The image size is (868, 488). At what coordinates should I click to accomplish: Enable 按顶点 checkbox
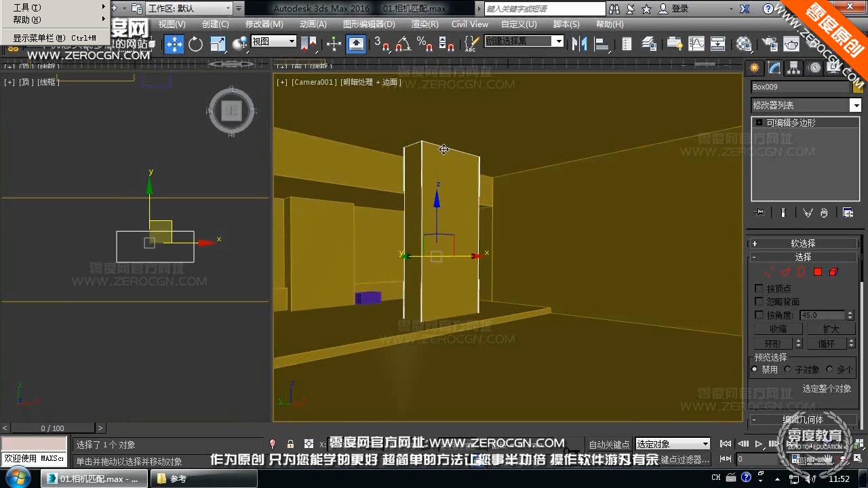(x=759, y=289)
